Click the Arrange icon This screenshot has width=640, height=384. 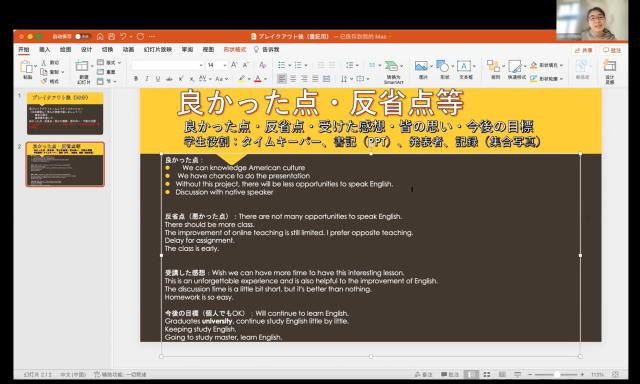495,69
